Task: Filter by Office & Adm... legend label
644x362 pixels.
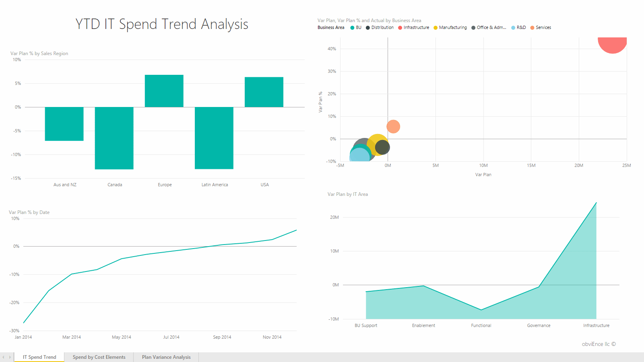Action: point(491,27)
